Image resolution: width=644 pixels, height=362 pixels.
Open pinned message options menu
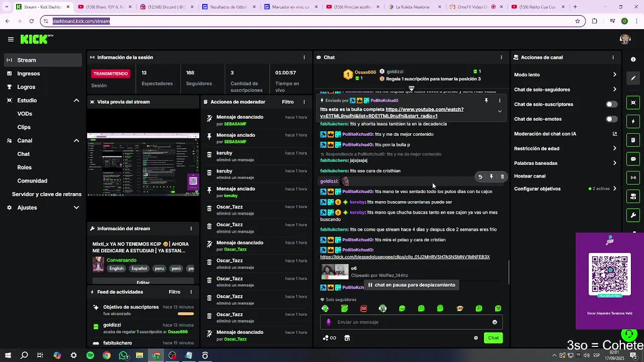coord(499,101)
